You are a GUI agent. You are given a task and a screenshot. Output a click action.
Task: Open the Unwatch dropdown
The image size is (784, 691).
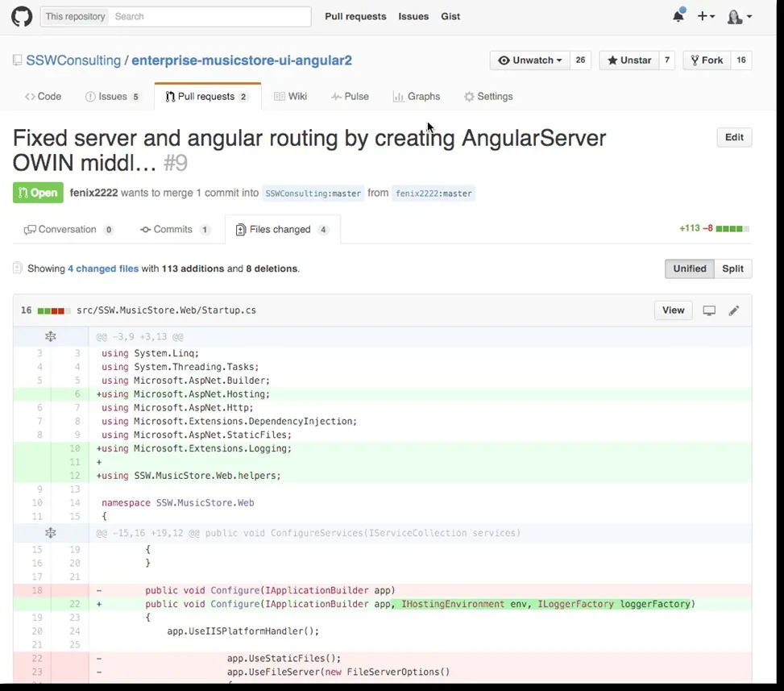pyautogui.click(x=530, y=60)
